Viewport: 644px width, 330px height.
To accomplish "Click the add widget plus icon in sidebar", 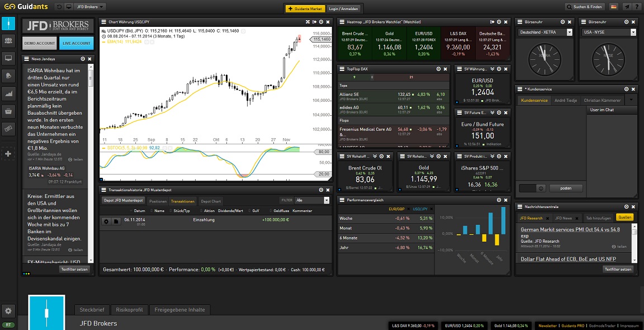I will (x=8, y=154).
